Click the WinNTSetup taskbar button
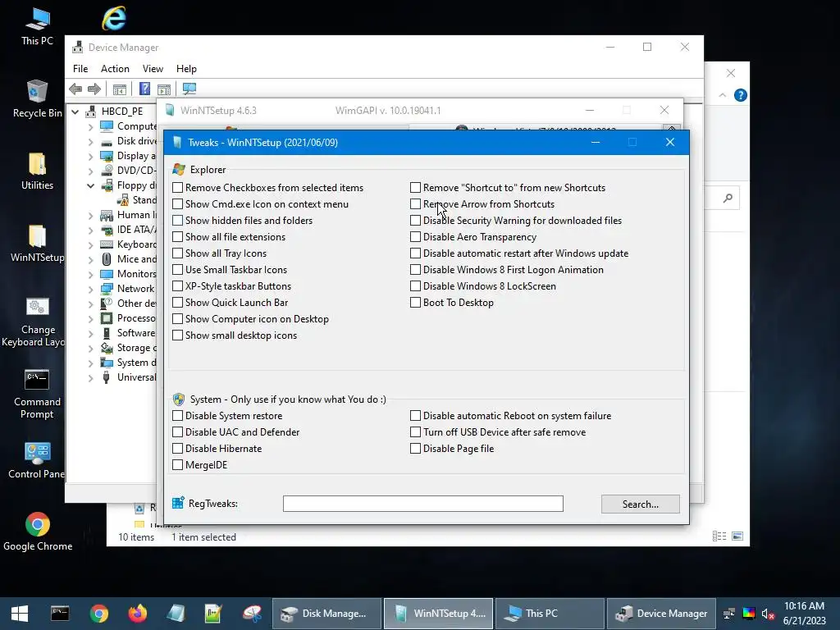840x630 pixels. click(x=439, y=614)
